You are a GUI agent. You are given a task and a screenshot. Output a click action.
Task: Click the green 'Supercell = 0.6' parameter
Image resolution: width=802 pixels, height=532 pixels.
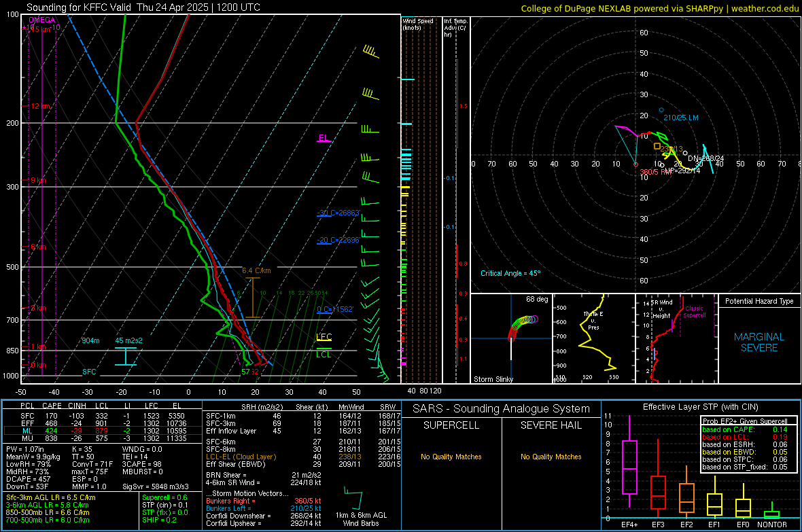coord(164,497)
